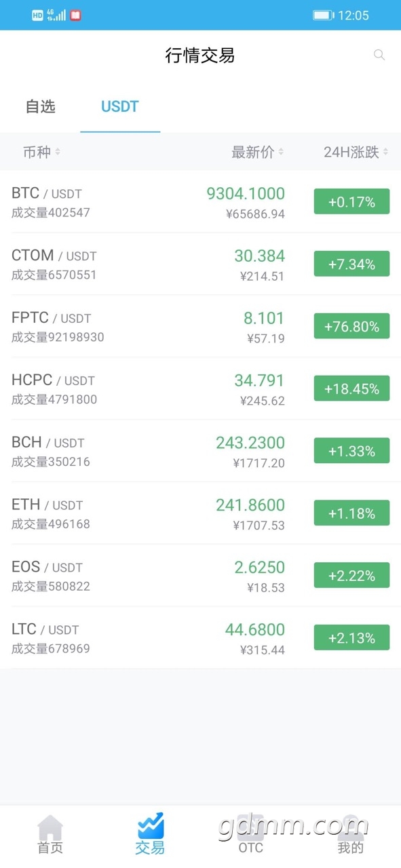Tap the battery status icon
The image size is (401, 868).
click(x=323, y=15)
